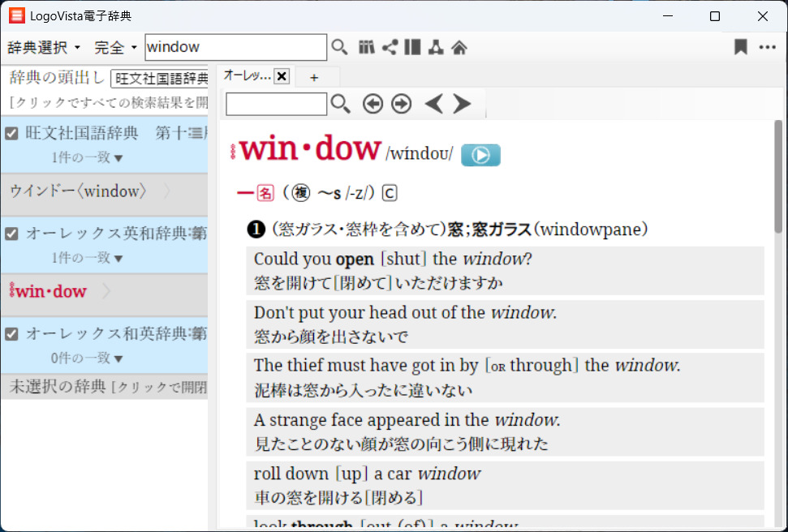Open the bookshelf icon in the toolbar
This screenshot has height=532, width=788.
point(366,48)
